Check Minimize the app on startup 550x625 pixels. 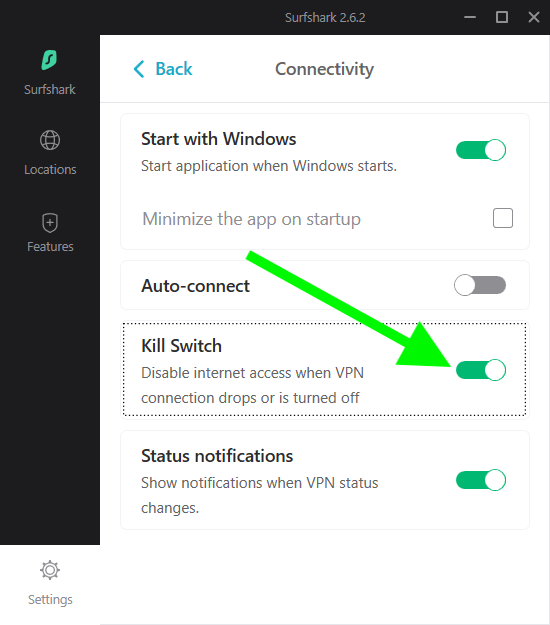503,218
